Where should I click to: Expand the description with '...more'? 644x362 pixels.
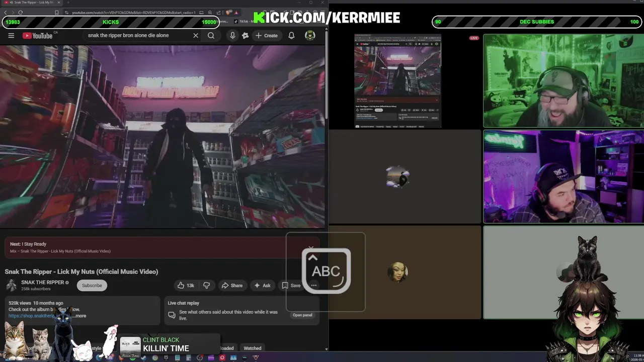pos(80,316)
